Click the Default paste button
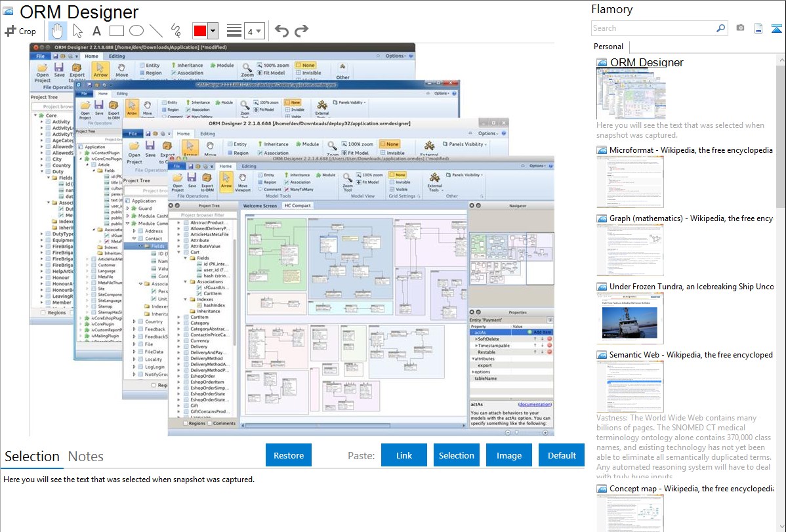 [562, 455]
